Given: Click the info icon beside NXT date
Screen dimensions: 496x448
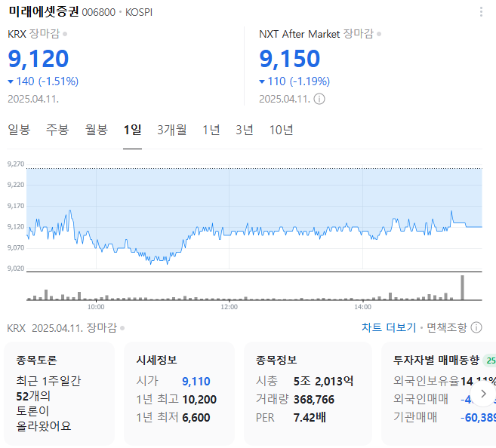Looking at the screenshot, I should point(319,99).
